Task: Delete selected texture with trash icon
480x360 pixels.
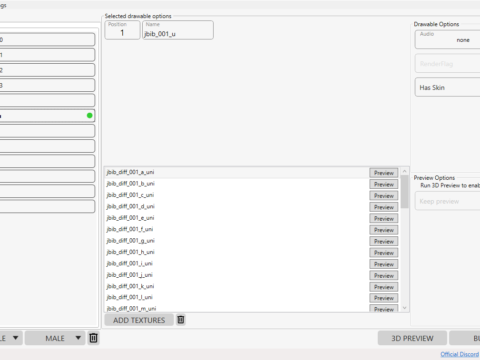Action: tap(181, 320)
